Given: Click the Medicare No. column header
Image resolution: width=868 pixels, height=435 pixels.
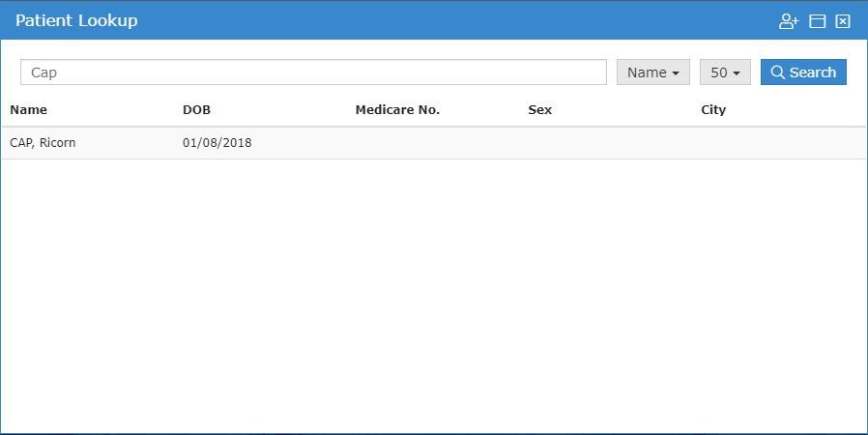Looking at the screenshot, I should click(x=397, y=109).
